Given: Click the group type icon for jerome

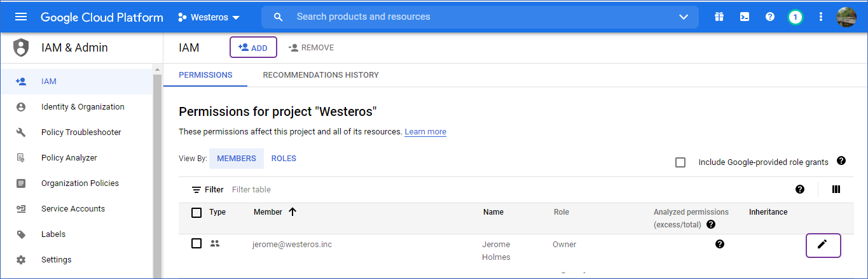Looking at the screenshot, I should tap(215, 243).
